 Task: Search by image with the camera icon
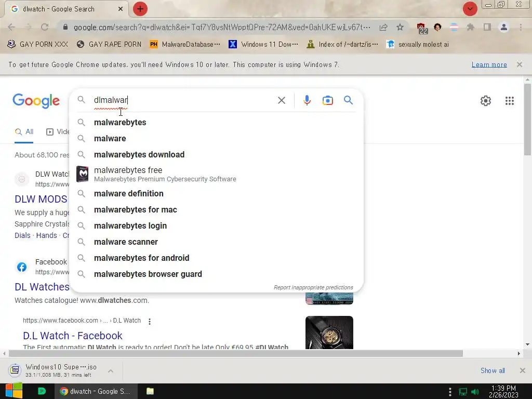point(327,100)
